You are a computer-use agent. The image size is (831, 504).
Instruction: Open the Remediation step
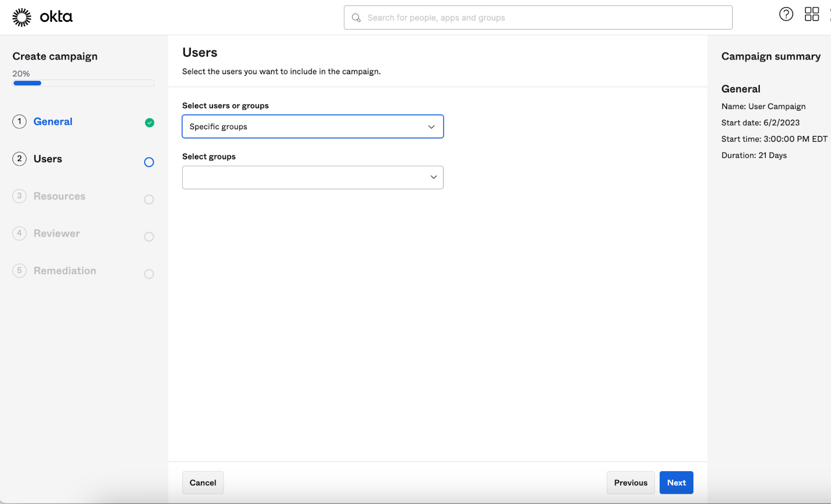coord(65,271)
